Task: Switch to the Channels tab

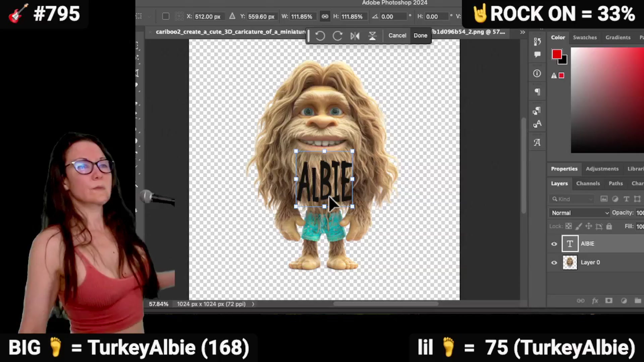Action: [588, 184]
